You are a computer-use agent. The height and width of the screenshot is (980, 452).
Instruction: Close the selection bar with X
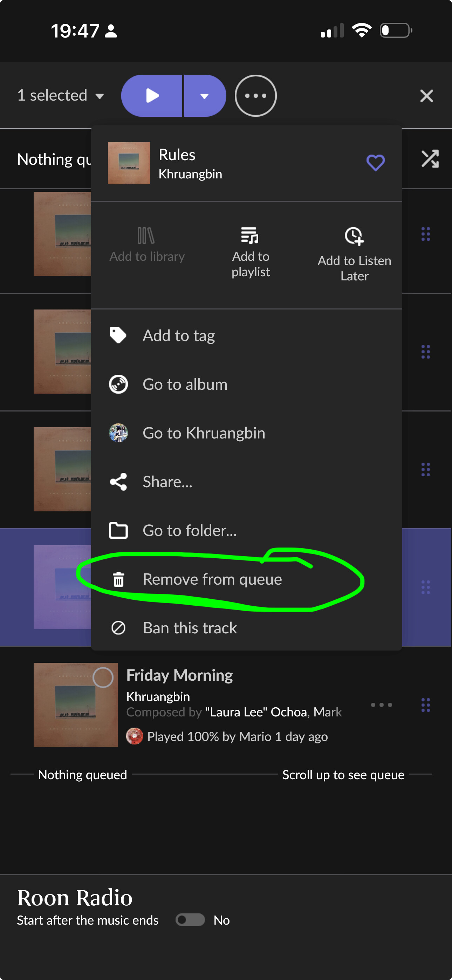click(426, 95)
